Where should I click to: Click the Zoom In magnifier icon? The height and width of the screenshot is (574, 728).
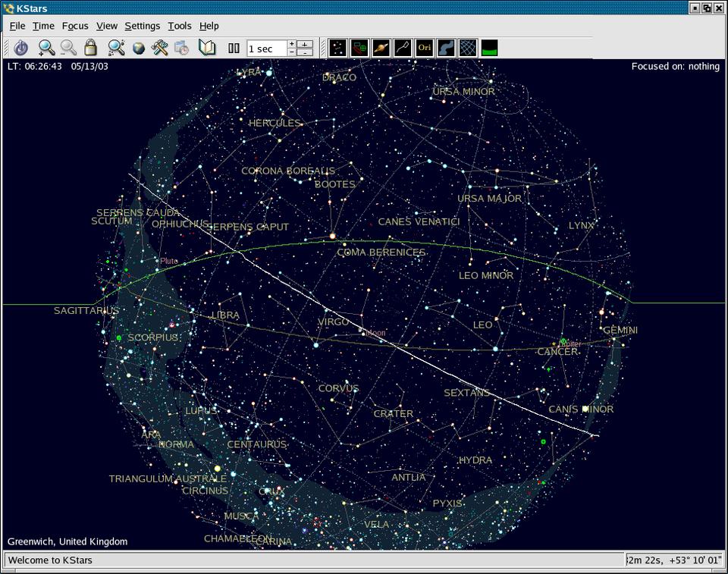pyautogui.click(x=46, y=48)
